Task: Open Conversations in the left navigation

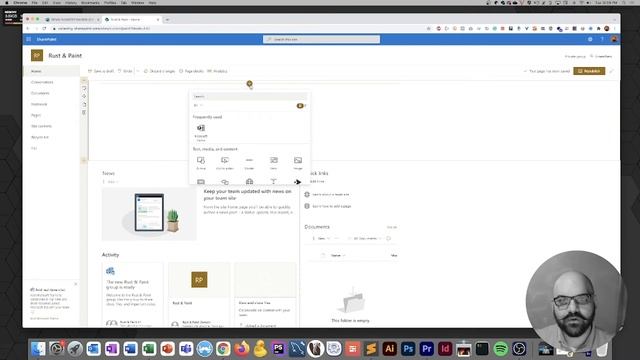Action: pyautogui.click(x=42, y=82)
